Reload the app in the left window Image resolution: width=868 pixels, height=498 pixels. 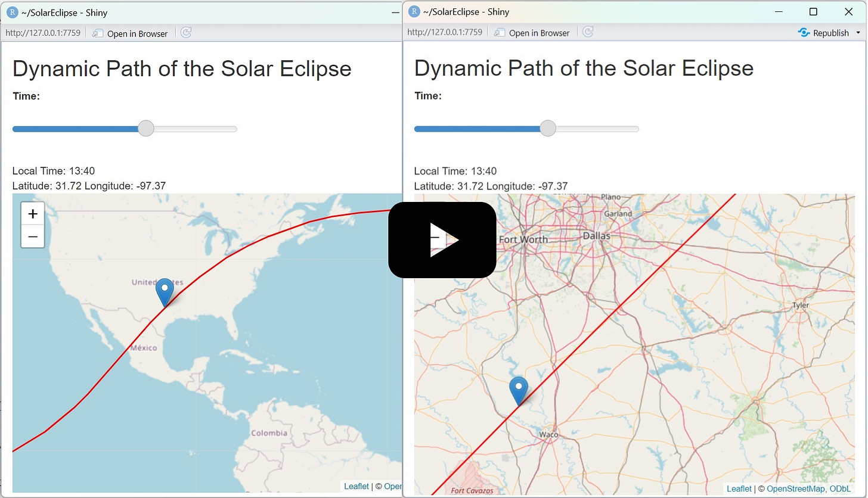coord(186,33)
